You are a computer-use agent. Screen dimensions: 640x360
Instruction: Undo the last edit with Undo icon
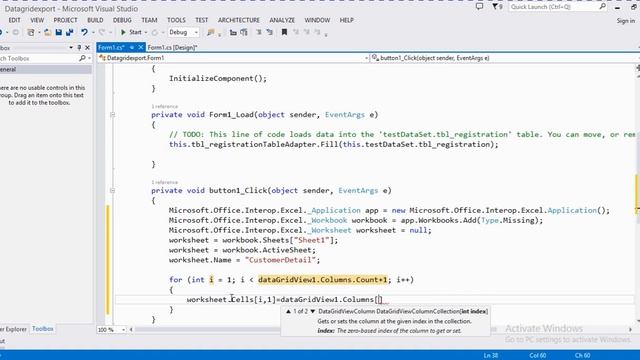point(84,32)
